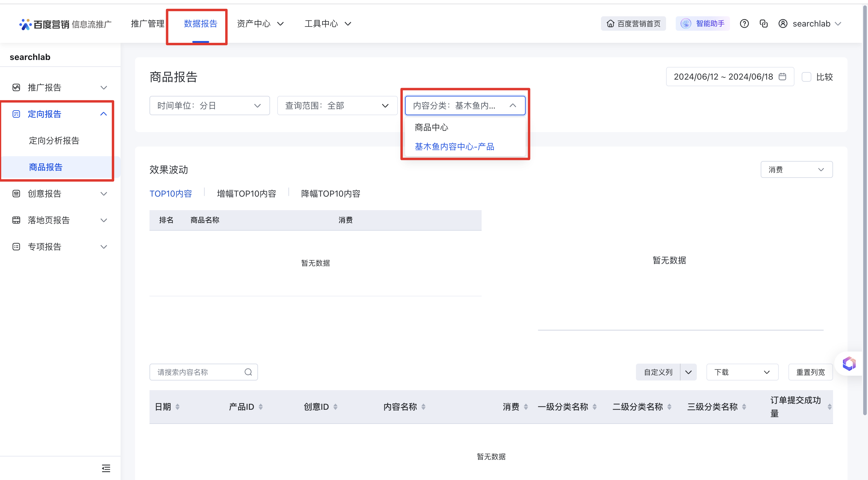Click the 专项报告 sidebar icon
The image size is (868, 480).
[x=16, y=247]
